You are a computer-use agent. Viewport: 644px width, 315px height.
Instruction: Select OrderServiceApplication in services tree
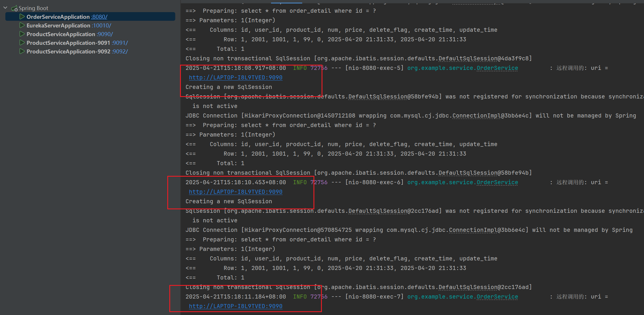tap(58, 17)
